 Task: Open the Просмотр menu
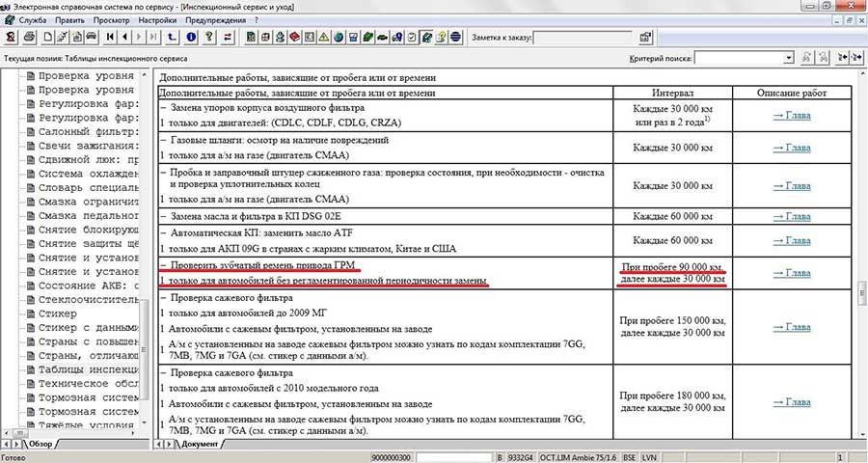point(111,20)
